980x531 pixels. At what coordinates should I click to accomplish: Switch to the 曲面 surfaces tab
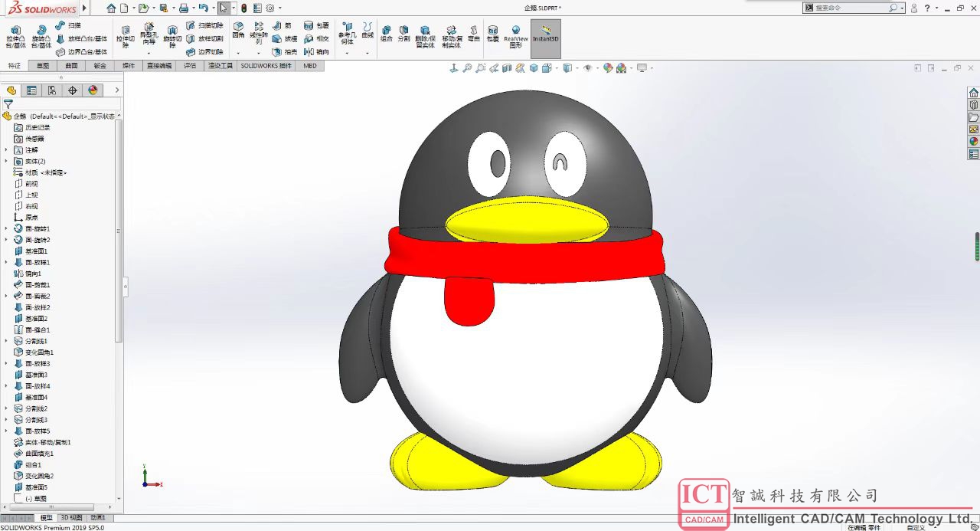[x=71, y=66]
